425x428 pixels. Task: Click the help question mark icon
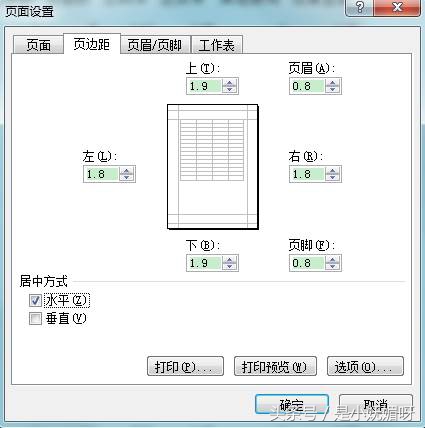point(360,7)
